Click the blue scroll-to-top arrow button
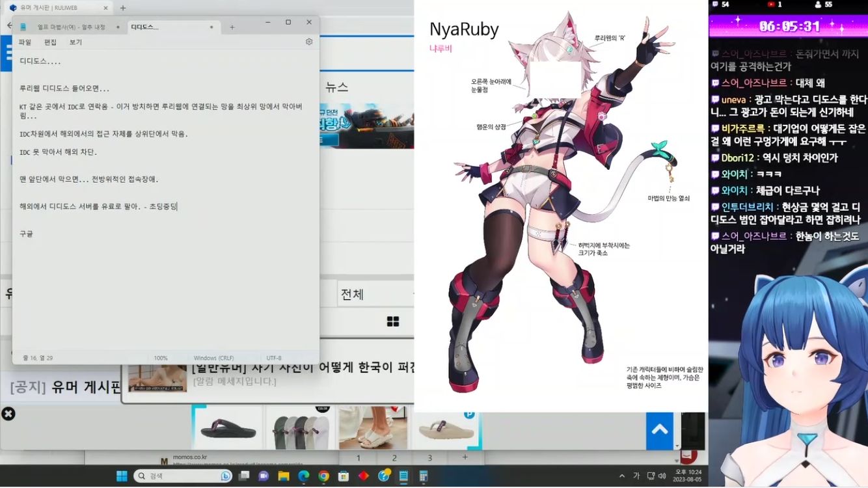 [x=659, y=429]
